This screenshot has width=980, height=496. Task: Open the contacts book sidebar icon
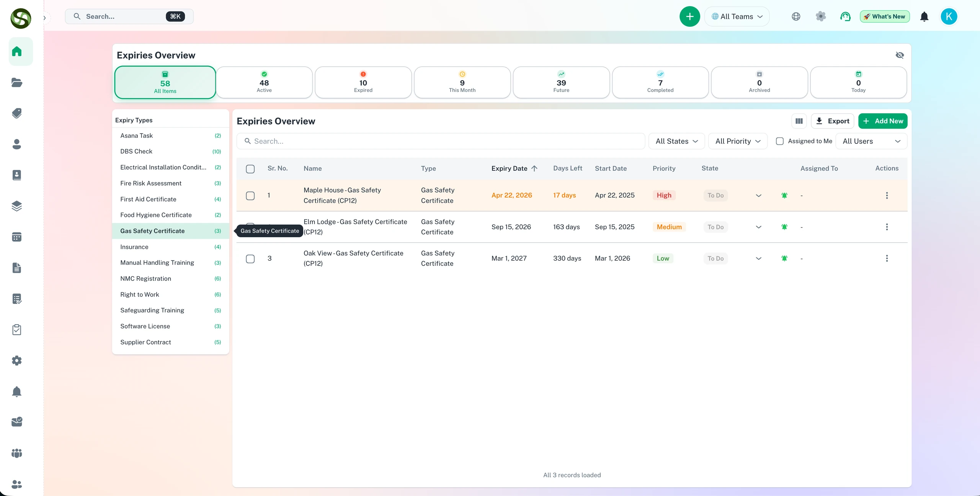[17, 175]
